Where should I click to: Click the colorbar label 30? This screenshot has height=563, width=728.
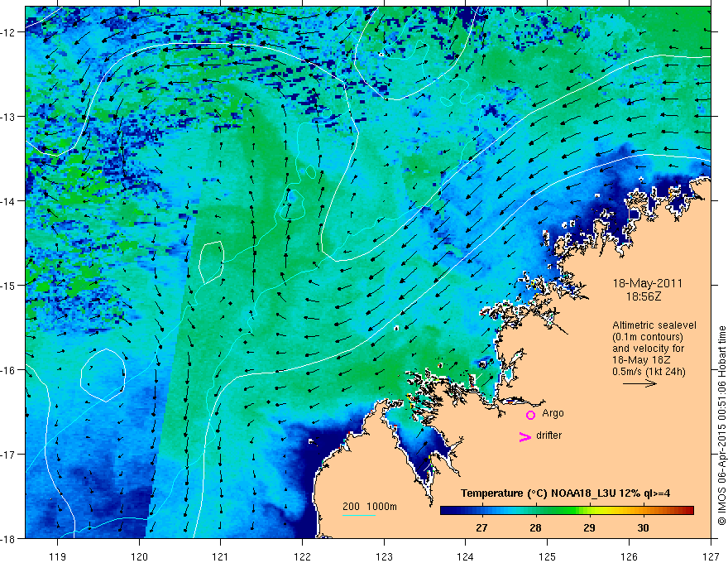point(643,527)
